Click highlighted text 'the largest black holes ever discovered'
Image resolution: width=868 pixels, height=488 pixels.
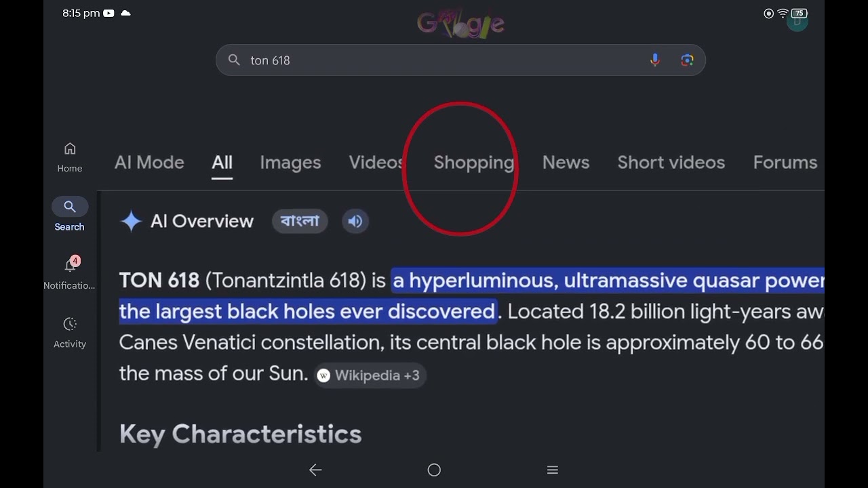(x=308, y=312)
